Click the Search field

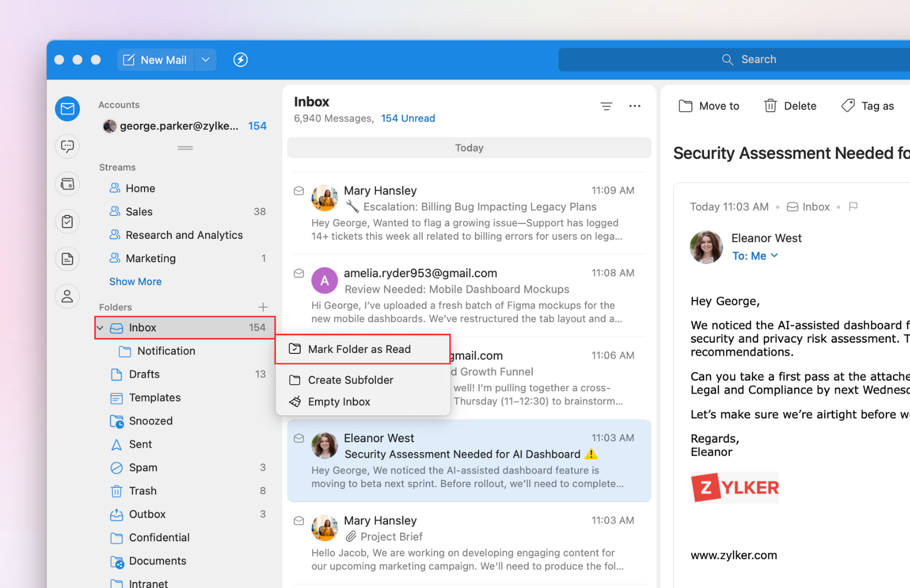(758, 59)
